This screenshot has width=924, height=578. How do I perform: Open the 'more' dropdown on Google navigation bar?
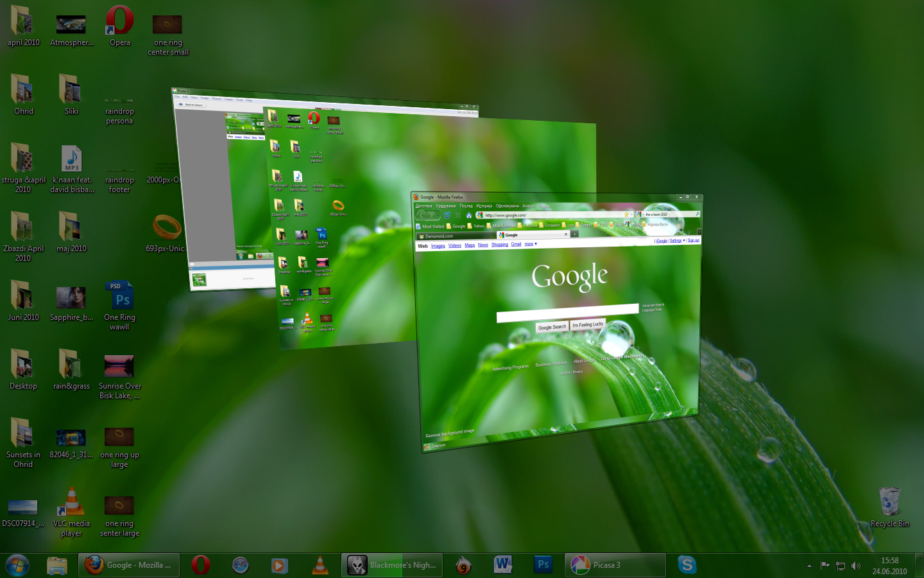pyautogui.click(x=531, y=244)
